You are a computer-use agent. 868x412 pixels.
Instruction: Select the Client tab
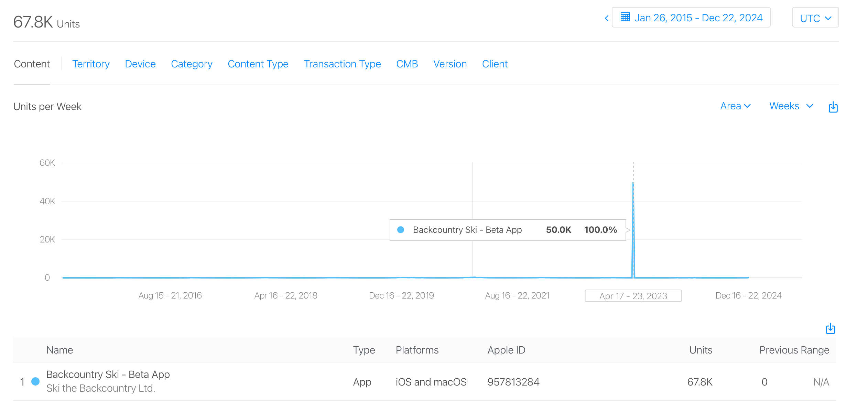pyautogui.click(x=495, y=64)
